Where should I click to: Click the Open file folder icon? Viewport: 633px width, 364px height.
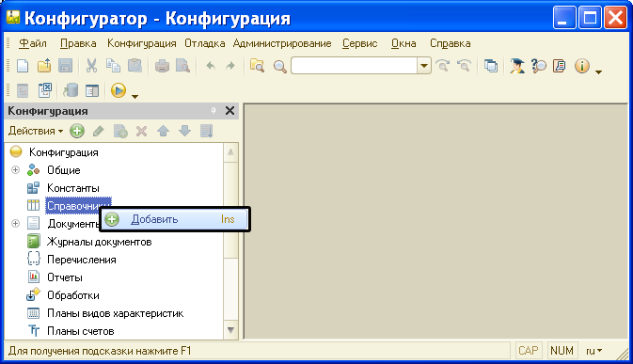point(44,66)
